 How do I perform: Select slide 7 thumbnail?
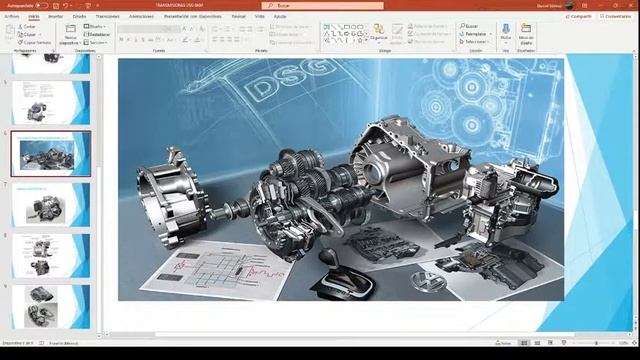point(51,204)
